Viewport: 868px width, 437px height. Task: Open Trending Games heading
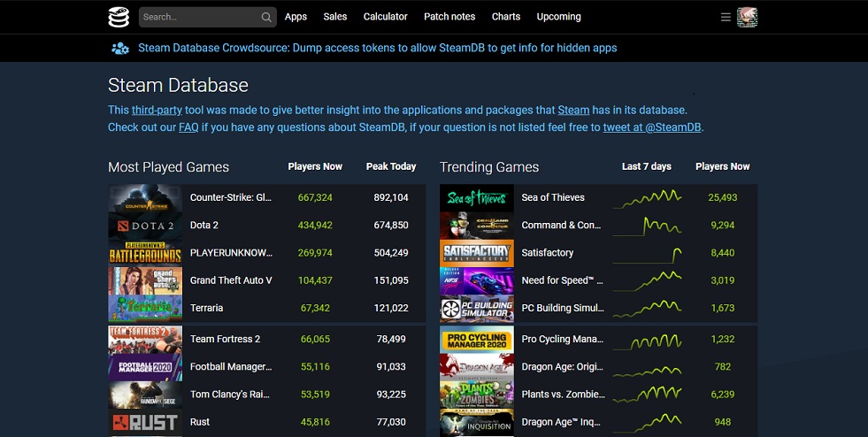[488, 167]
